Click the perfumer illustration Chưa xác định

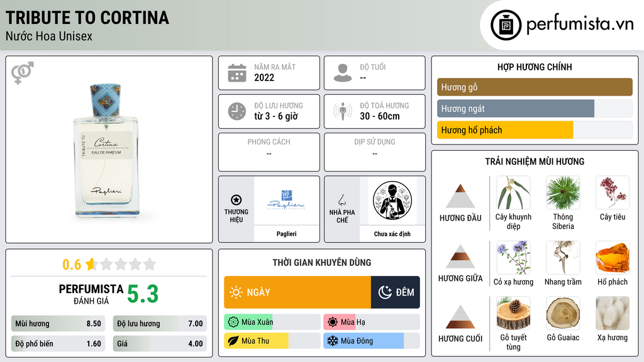coord(392,200)
